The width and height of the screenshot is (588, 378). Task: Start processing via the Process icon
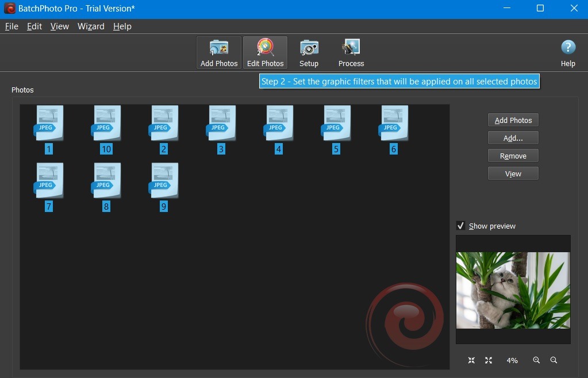[351, 51]
